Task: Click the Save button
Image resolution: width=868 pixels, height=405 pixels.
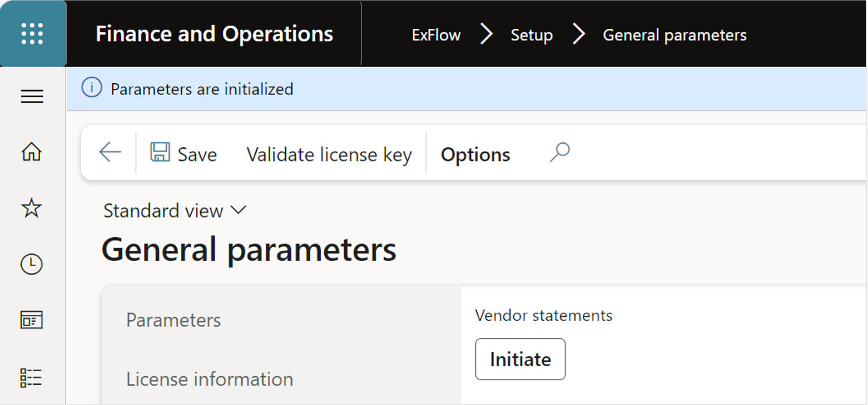Action: [183, 153]
